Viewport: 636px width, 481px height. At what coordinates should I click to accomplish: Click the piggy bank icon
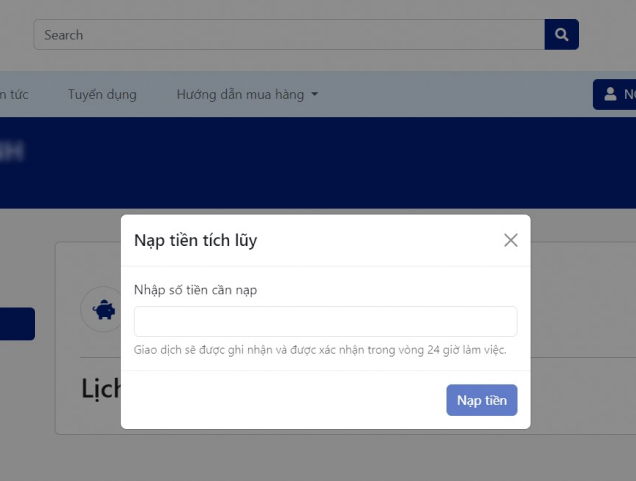click(x=104, y=310)
